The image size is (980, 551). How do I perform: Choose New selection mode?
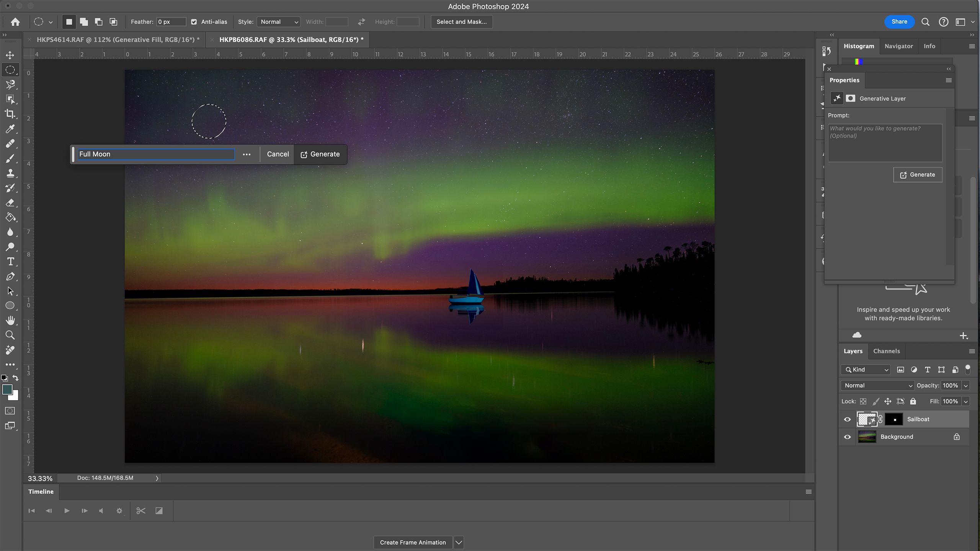pos(69,22)
